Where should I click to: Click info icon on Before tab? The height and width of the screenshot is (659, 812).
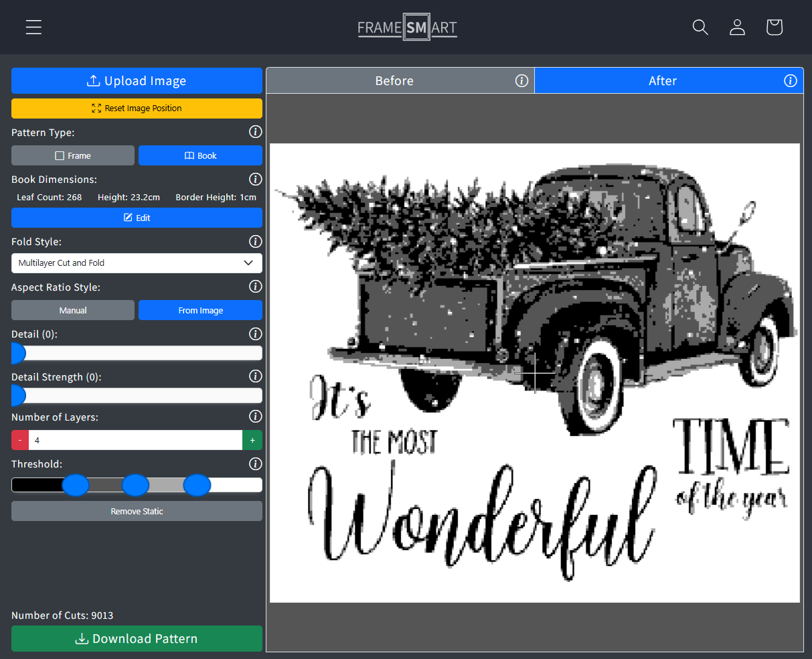pos(522,80)
